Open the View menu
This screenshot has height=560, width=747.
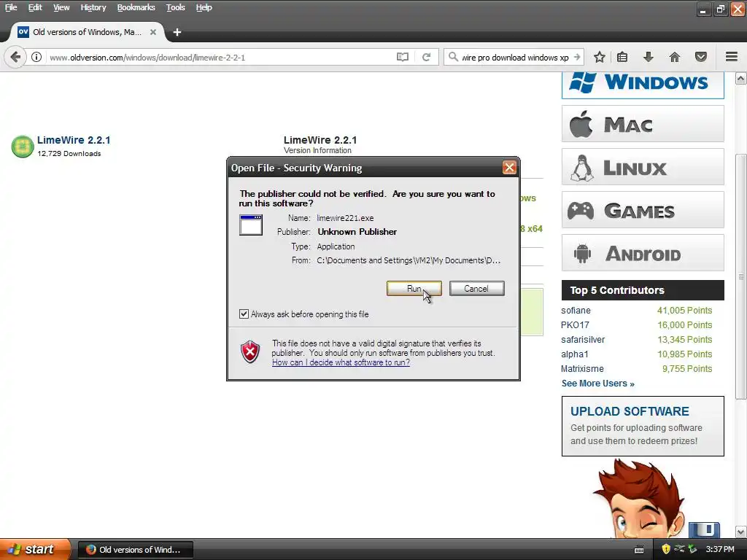coord(61,7)
